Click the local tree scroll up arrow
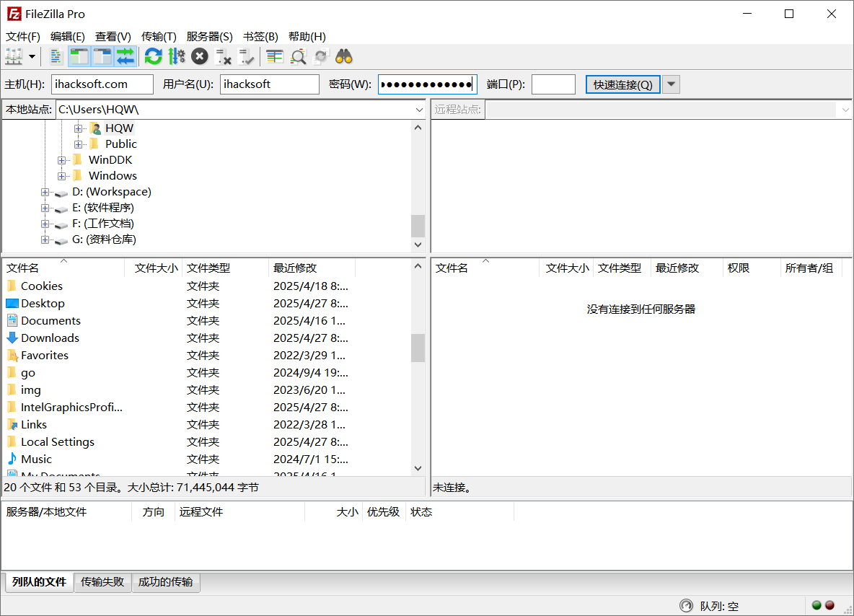The width and height of the screenshot is (854, 616). (418, 128)
